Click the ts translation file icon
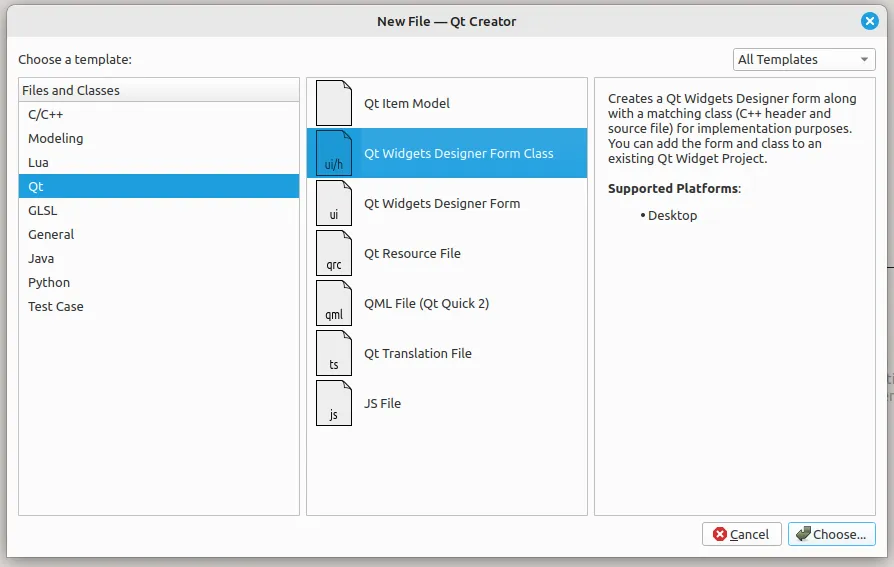The image size is (894, 567). [334, 353]
